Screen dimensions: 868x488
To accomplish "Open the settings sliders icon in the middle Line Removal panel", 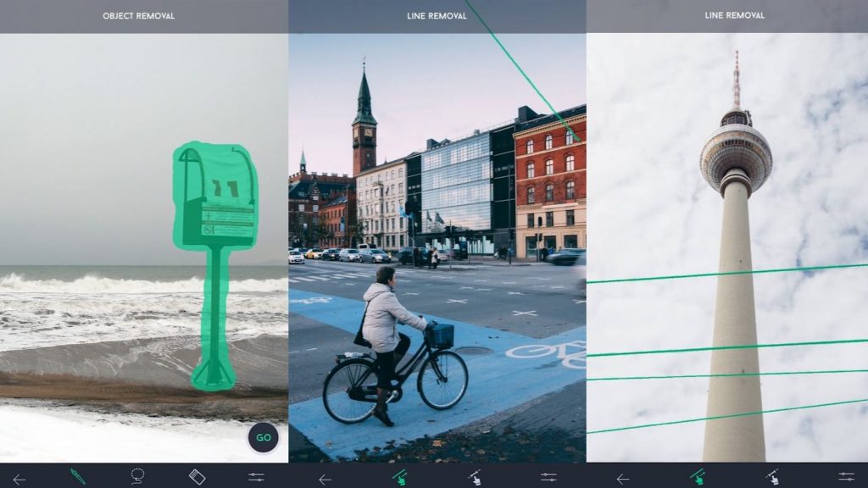I will (548, 477).
